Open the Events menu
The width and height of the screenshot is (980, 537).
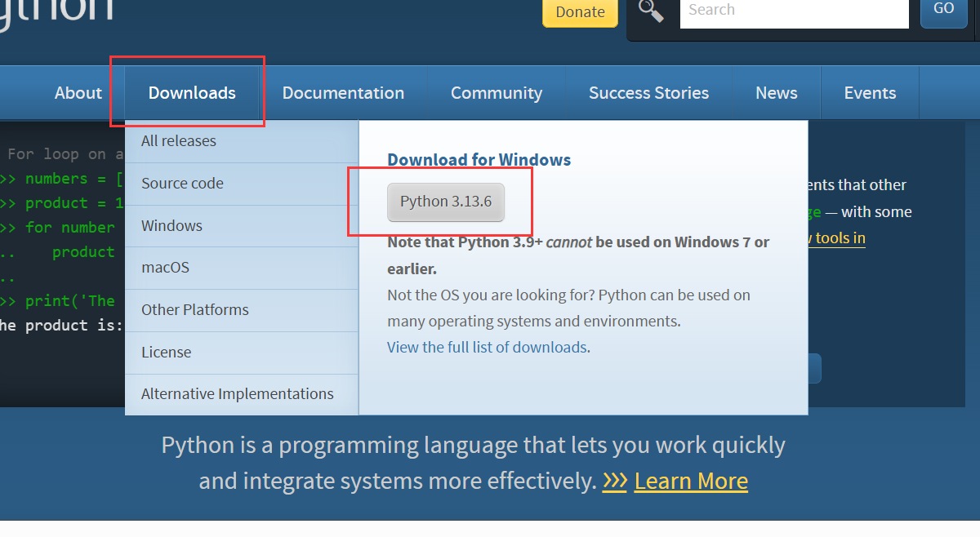[870, 93]
